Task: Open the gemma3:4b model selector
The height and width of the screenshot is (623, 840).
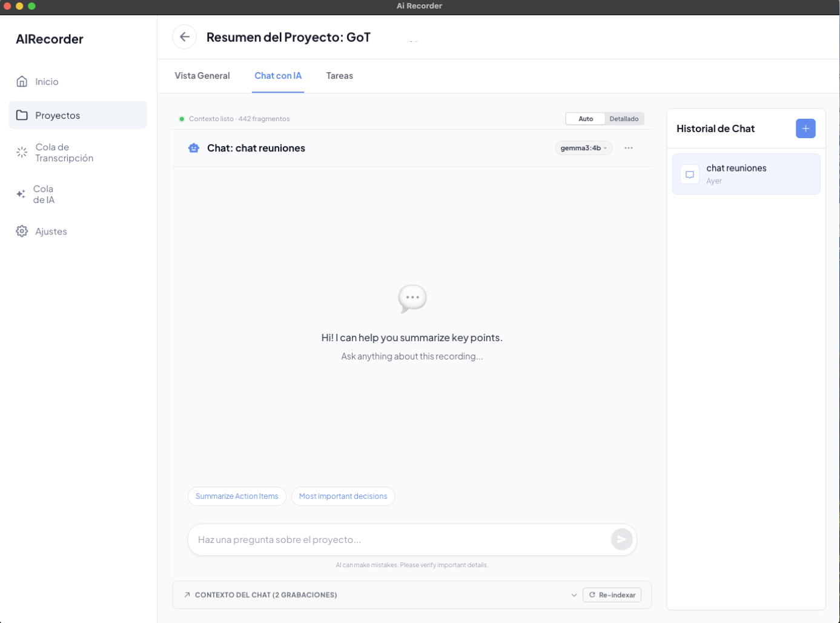Action: 583,148
